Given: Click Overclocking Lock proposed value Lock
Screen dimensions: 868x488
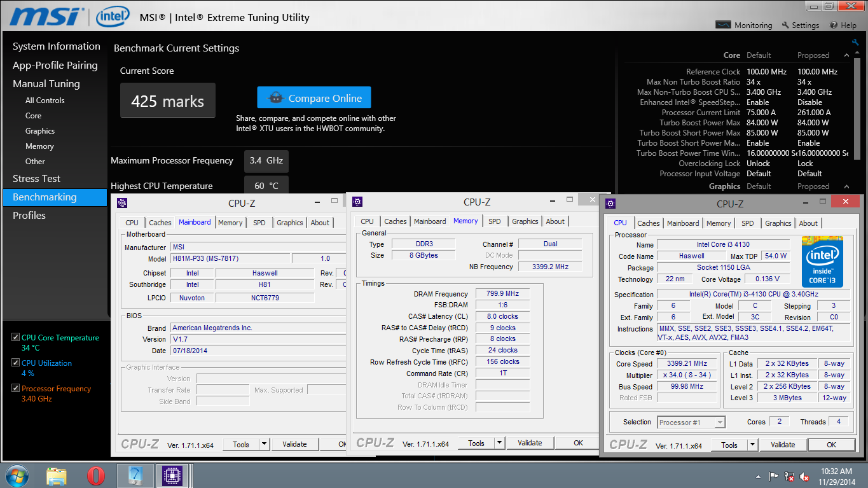Looking at the screenshot, I should 805,164.
